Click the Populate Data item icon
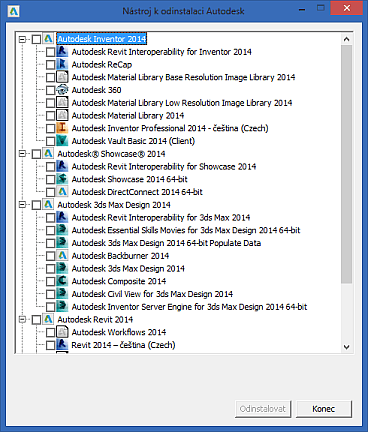 [x=62, y=243]
